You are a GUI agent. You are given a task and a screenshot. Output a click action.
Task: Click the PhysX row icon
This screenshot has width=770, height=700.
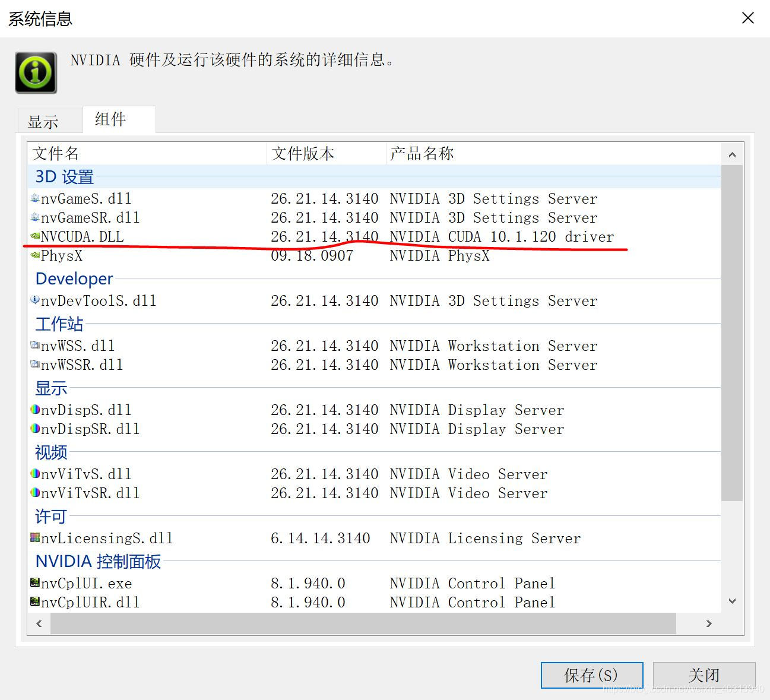point(35,255)
